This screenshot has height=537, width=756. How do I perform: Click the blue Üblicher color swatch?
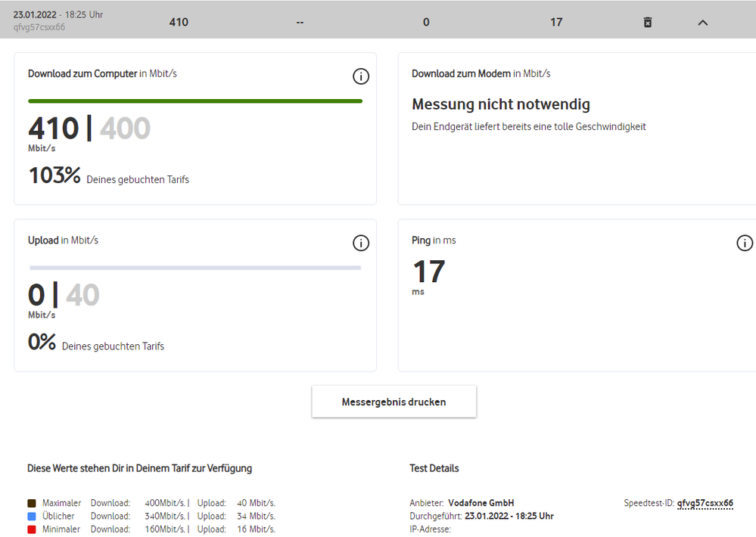(x=32, y=517)
